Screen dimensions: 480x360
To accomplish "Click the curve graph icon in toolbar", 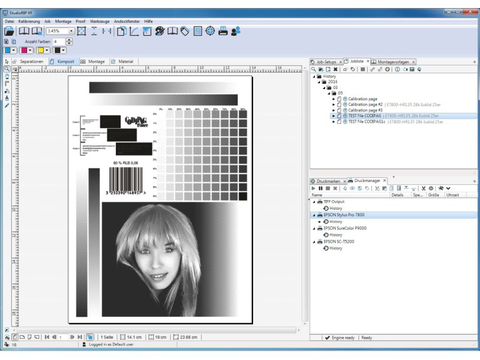I will click(134, 31).
